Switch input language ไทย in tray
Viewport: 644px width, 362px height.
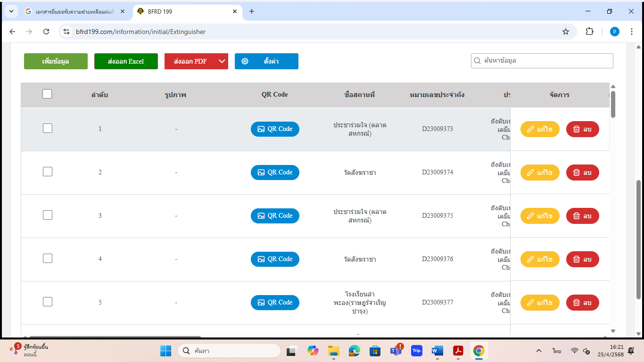[557, 351]
